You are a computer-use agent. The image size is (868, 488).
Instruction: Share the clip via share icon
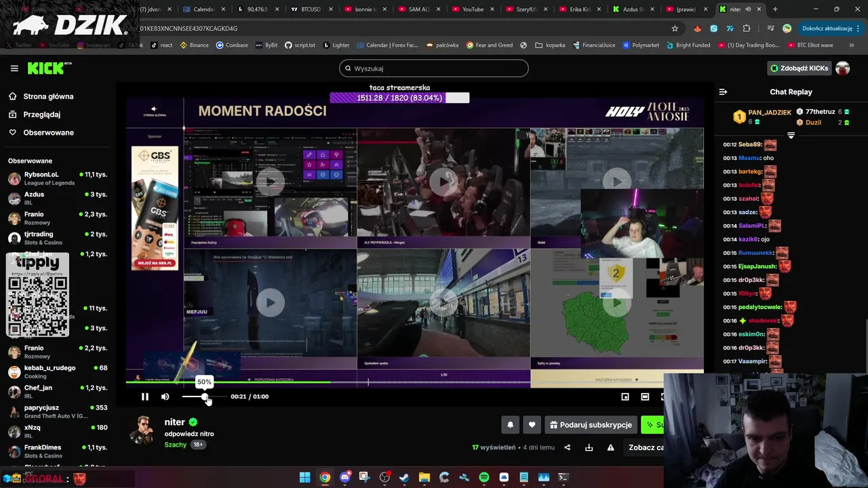point(568,447)
